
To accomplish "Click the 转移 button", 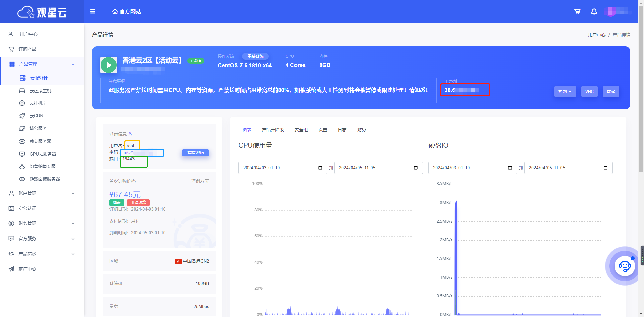I will [x=611, y=91].
